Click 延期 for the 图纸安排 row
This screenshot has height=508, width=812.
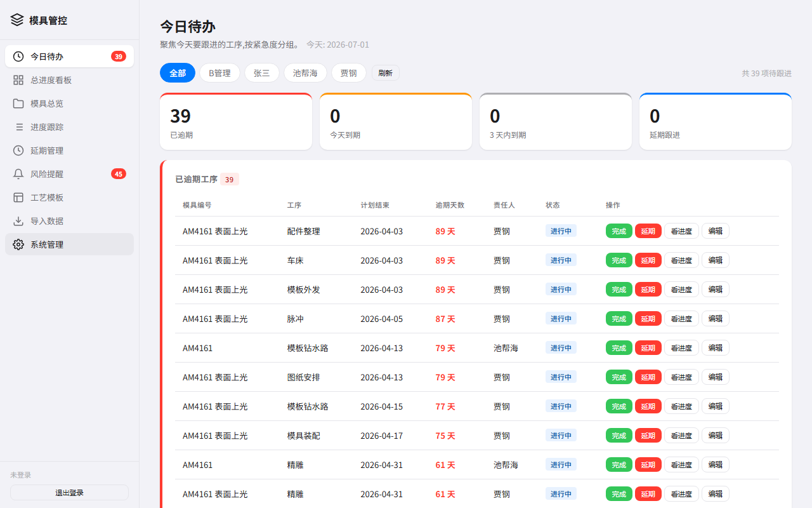click(648, 377)
